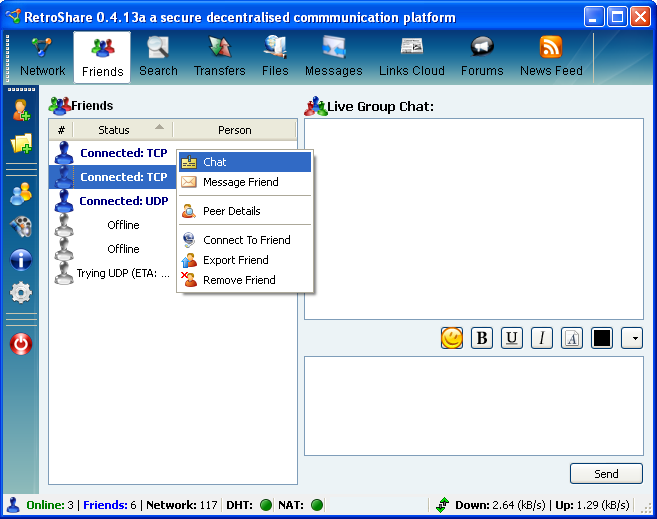Insert an emoticon with smiley button

point(452,338)
